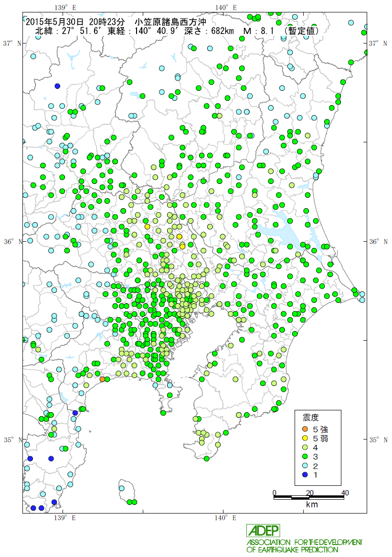Image resolution: width=392 pixels, height=557 pixels.
Task: Click the latitude text 北緯:27° 51.6′
Action: [x=70, y=31]
